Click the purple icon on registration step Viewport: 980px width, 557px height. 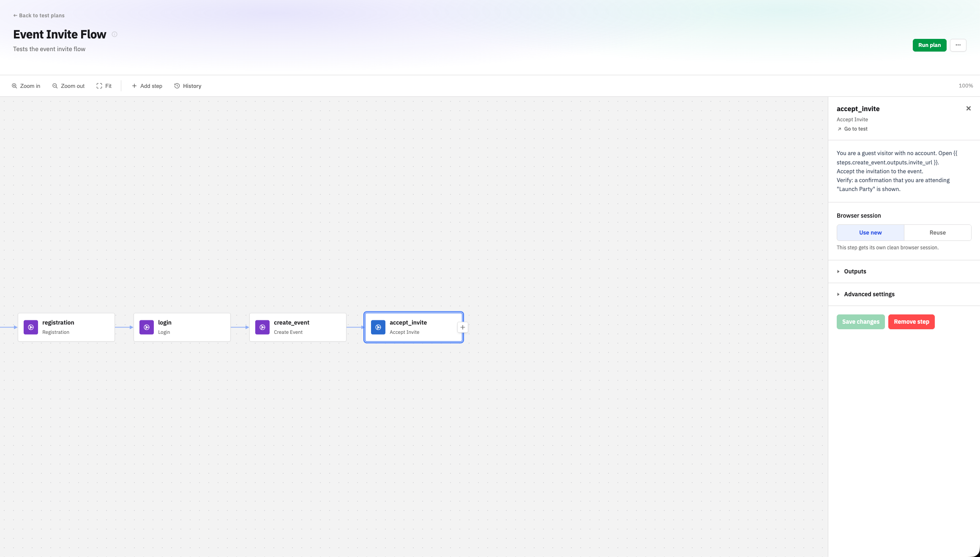(31, 327)
